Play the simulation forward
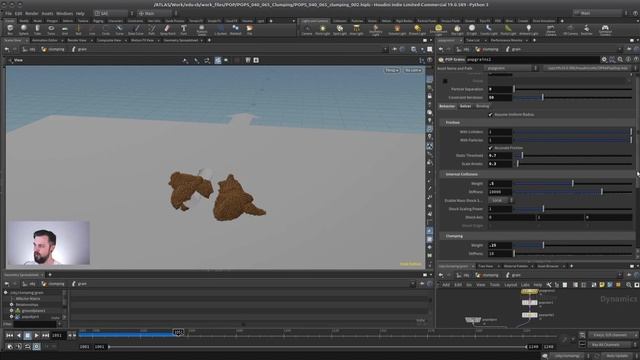Image resolution: width=640 pixels, height=360 pixels. click(36, 336)
